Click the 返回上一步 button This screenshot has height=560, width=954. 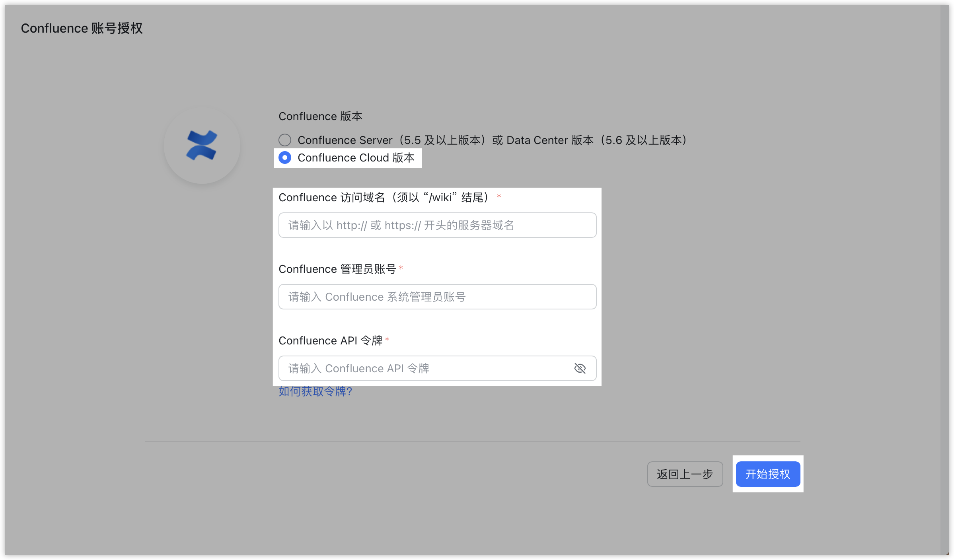(685, 474)
